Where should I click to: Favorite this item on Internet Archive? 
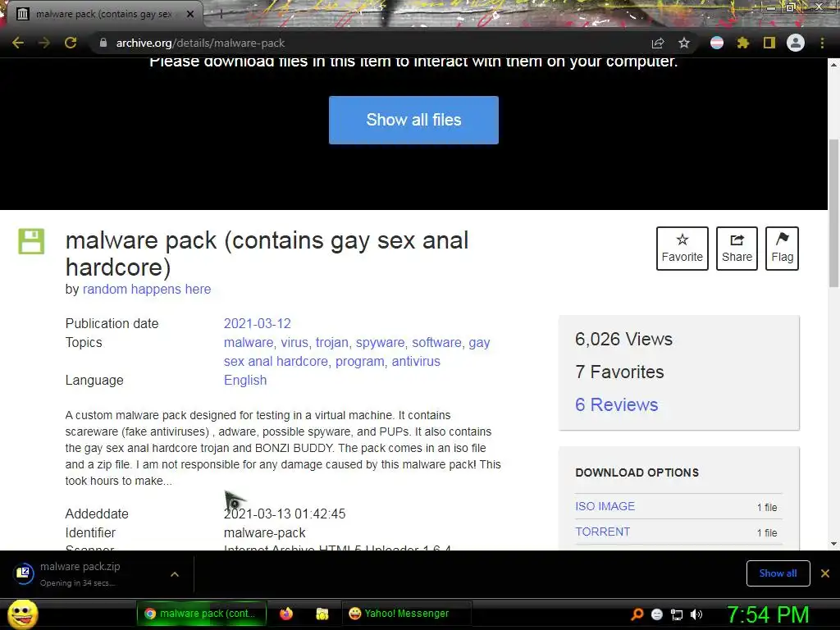pyautogui.click(x=682, y=248)
